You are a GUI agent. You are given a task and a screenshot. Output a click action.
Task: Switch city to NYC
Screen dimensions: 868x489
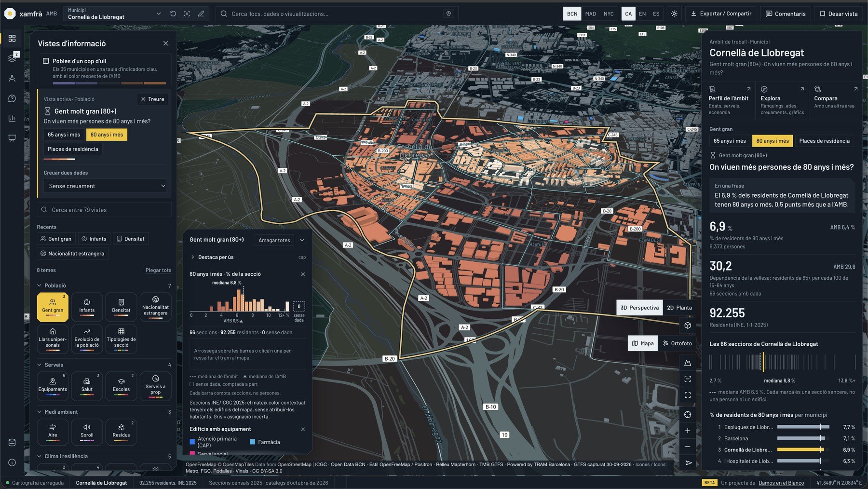coord(609,14)
